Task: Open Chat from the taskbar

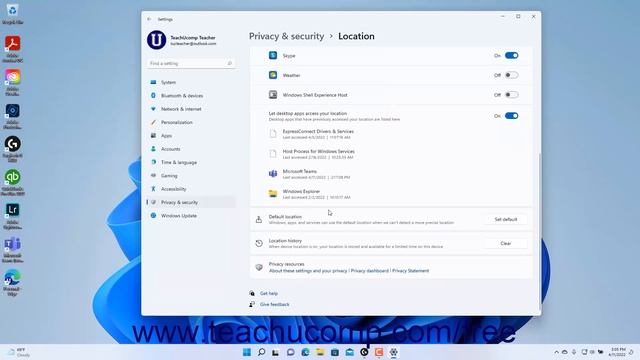Action: pyautogui.click(x=291, y=352)
